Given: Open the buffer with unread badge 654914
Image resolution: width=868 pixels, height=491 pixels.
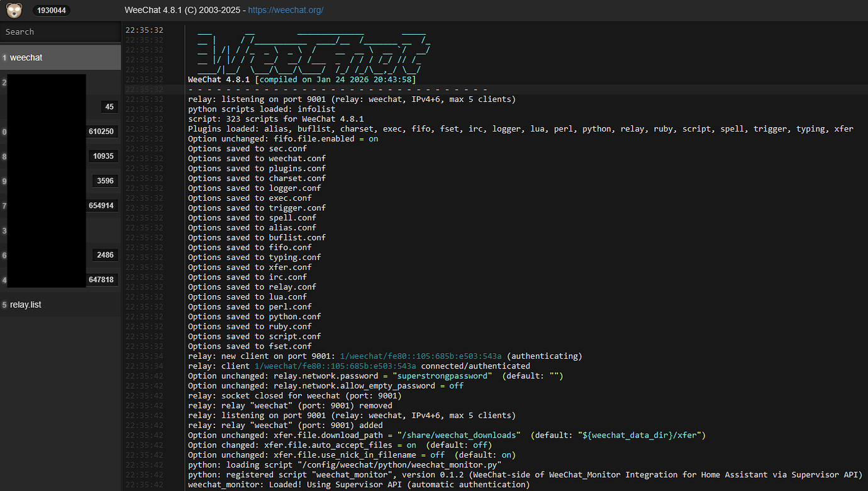Looking at the screenshot, I should 60,206.
